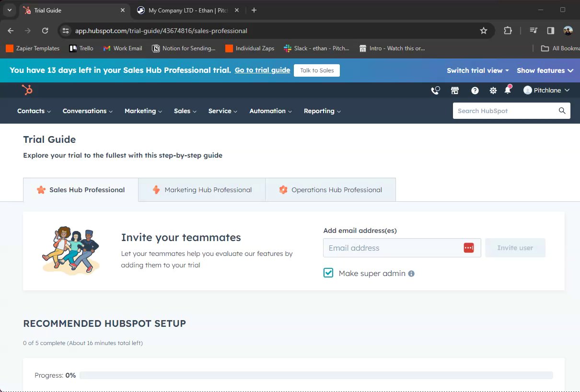Expand the Show features dropdown

point(545,70)
